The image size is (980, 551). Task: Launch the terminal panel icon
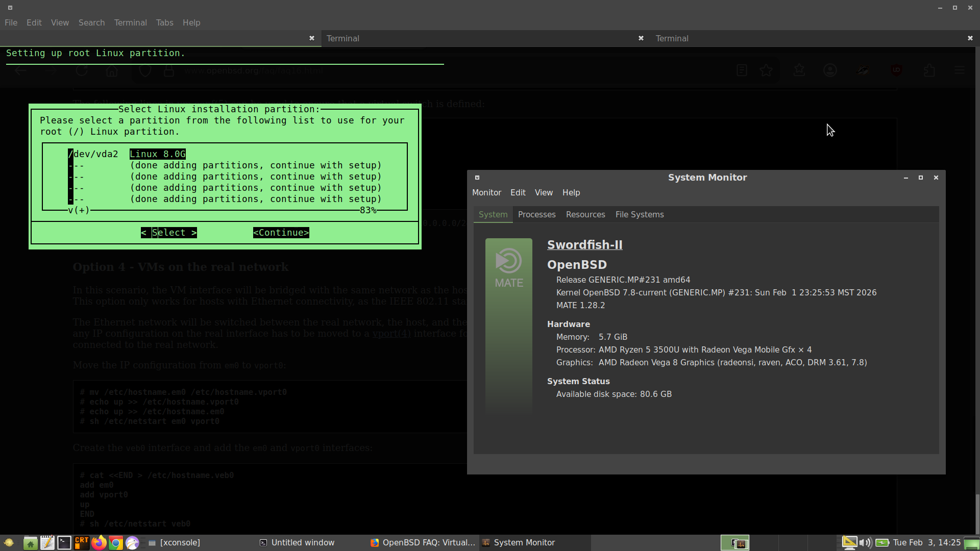pos(64,542)
